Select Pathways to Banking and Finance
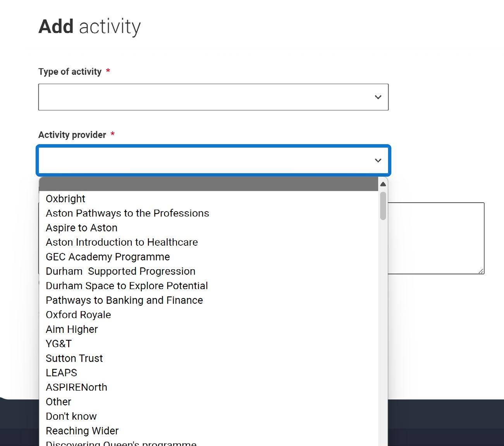Screen dimensions: 504x446 124,300
